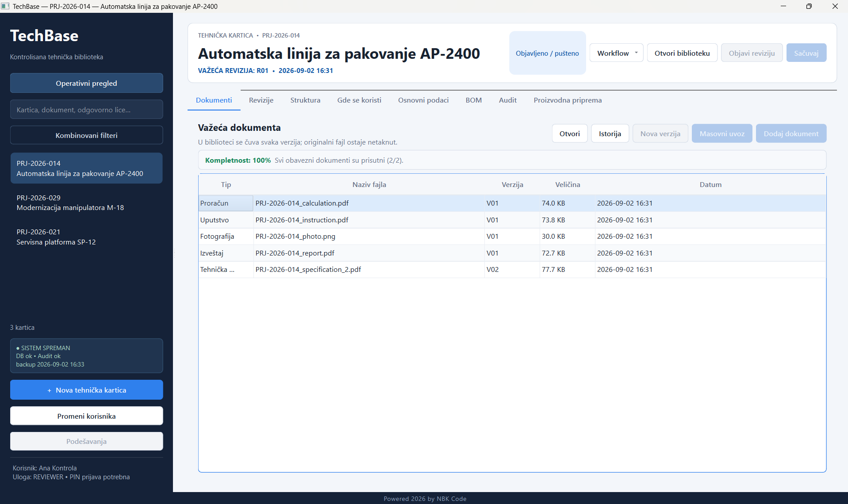Open Podešavanja settings

click(87, 441)
